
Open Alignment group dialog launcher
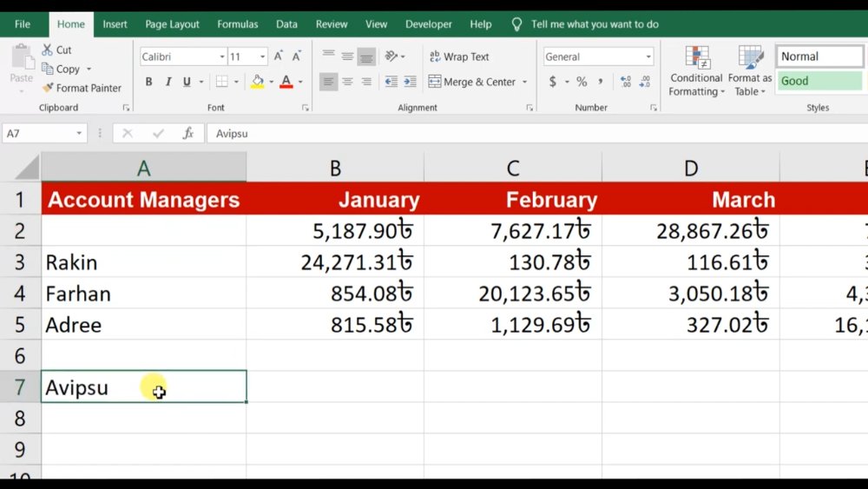(529, 108)
